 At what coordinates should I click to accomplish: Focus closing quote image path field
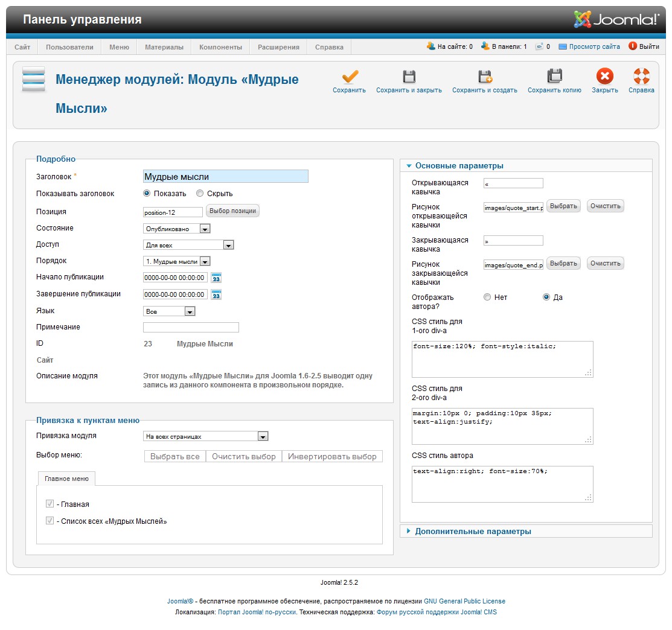[x=513, y=265]
